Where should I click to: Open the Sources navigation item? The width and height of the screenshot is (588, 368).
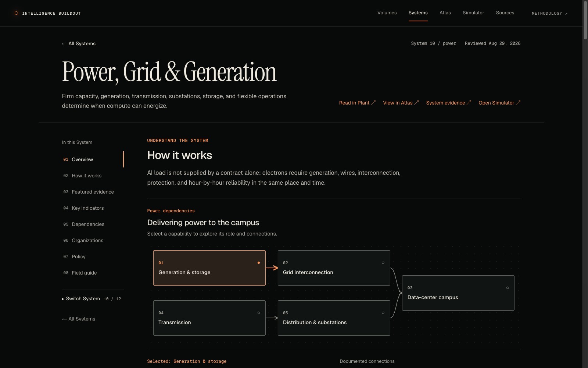point(505,13)
